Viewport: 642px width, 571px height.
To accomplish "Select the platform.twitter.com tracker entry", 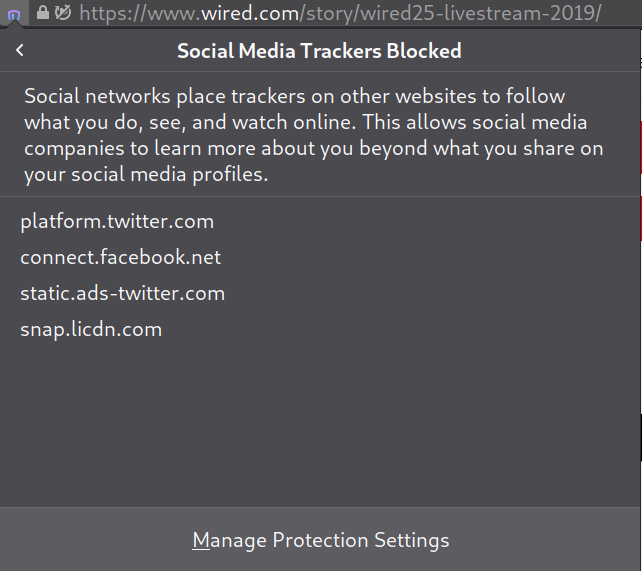I will (117, 222).
